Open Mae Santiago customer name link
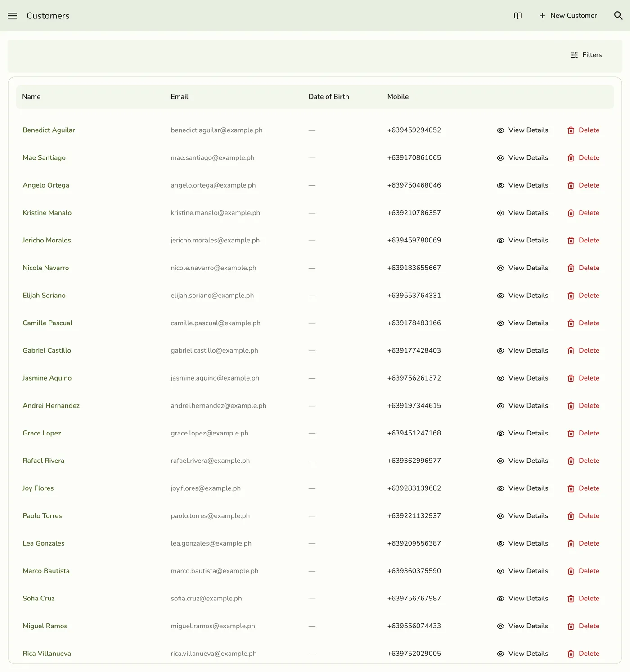This screenshot has width=630, height=672. point(44,157)
